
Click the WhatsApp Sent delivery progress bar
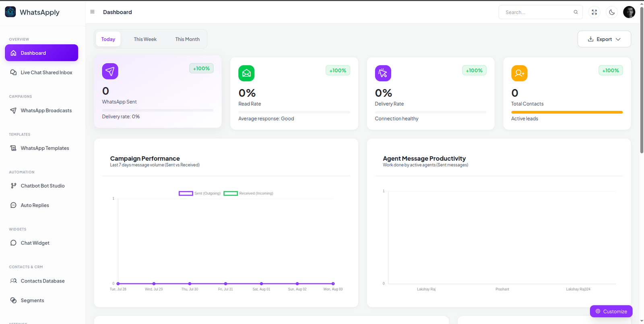coord(158,110)
